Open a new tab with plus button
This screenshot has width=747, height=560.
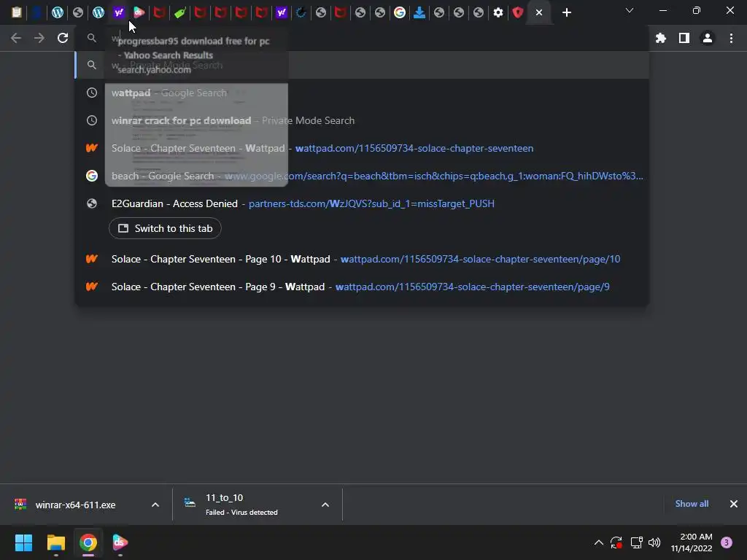pyautogui.click(x=566, y=12)
